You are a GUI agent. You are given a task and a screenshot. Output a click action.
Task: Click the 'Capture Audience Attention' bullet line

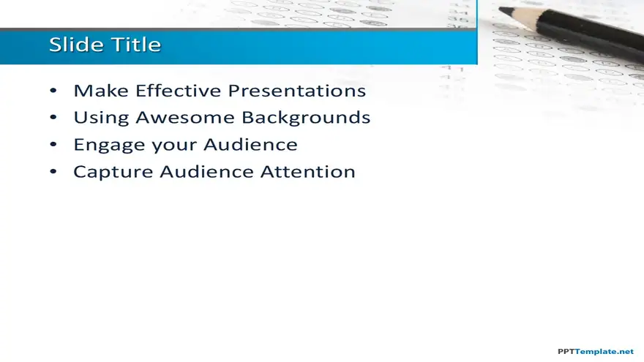214,172
